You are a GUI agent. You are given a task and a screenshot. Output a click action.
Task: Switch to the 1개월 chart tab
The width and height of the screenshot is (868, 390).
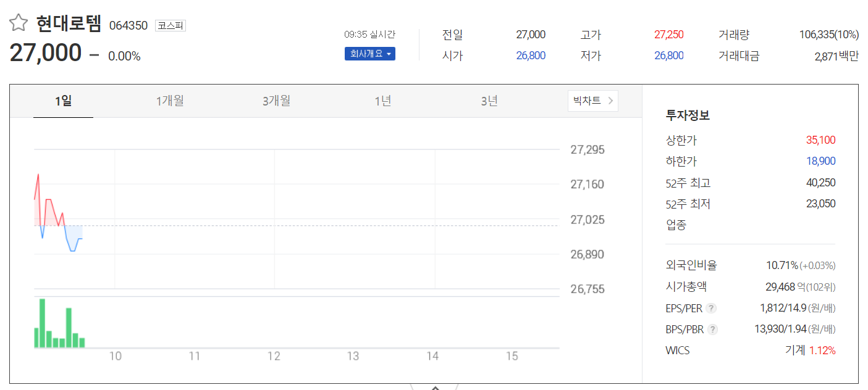(x=170, y=101)
